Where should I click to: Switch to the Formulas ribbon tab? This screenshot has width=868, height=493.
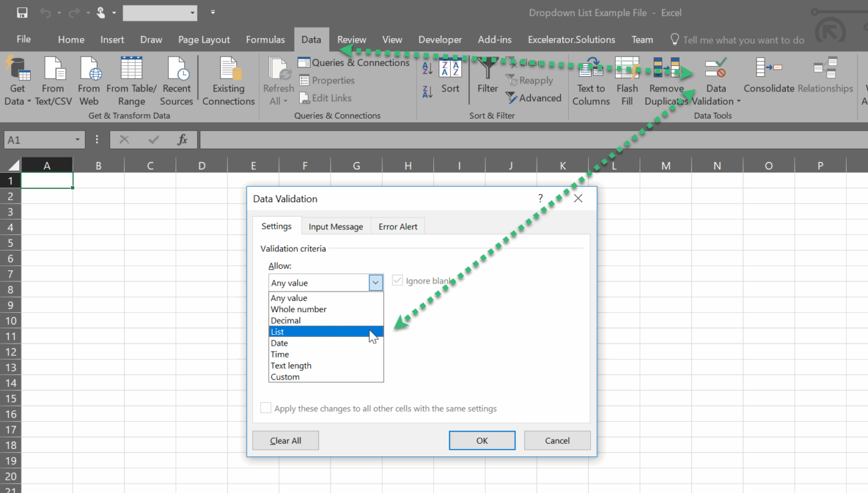tap(265, 40)
